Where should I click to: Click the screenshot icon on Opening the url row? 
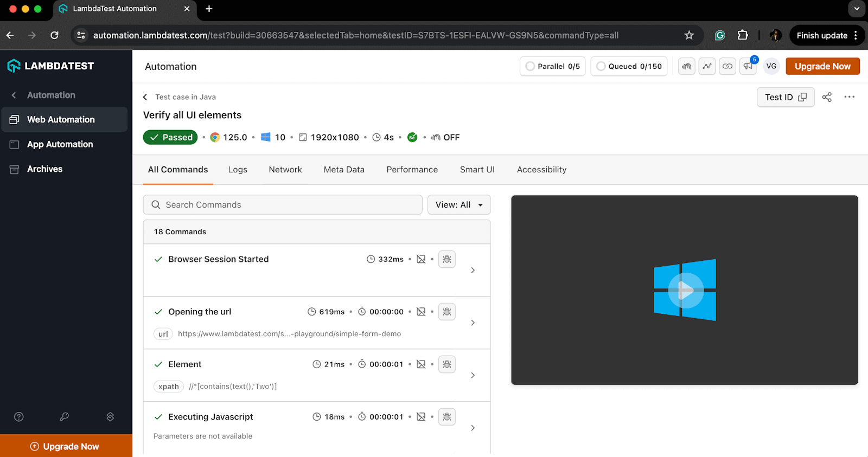pos(421,312)
